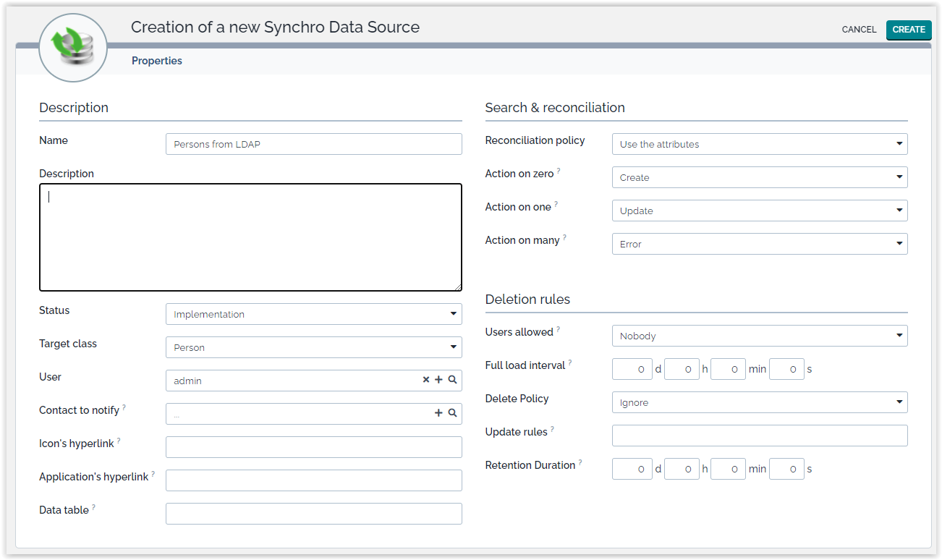Screen dimensions: 942x560
Task: Expand the Status dropdown
Action: pos(313,314)
